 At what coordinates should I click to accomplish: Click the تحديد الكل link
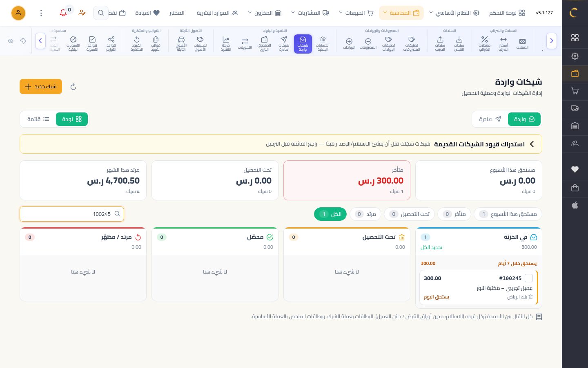[x=432, y=247]
